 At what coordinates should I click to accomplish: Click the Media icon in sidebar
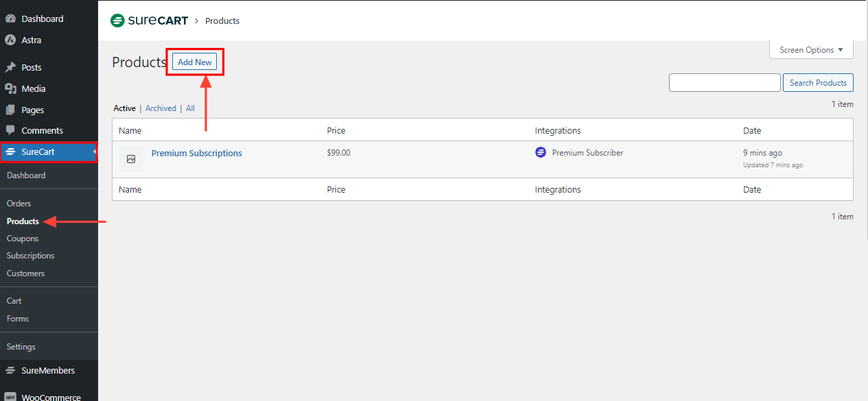[x=10, y=89]
